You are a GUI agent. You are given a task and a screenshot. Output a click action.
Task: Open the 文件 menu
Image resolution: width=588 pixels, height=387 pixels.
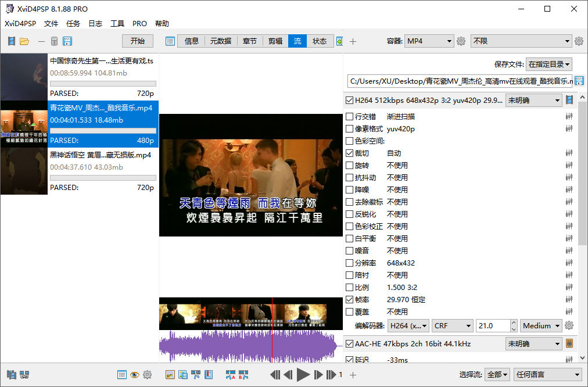[51, 23]
